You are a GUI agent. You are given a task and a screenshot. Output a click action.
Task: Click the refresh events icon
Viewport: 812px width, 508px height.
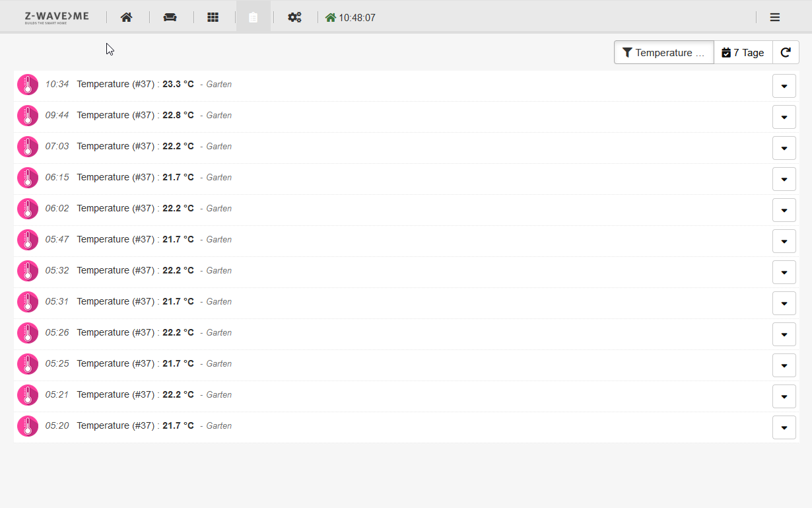(x=786, y=53)
